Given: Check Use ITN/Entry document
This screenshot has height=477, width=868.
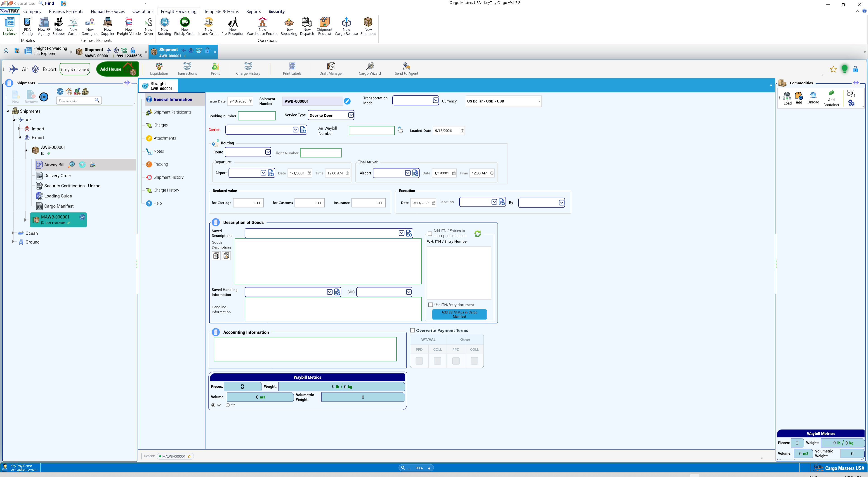Looking at the screenshot, I should (x=430, y=305).
